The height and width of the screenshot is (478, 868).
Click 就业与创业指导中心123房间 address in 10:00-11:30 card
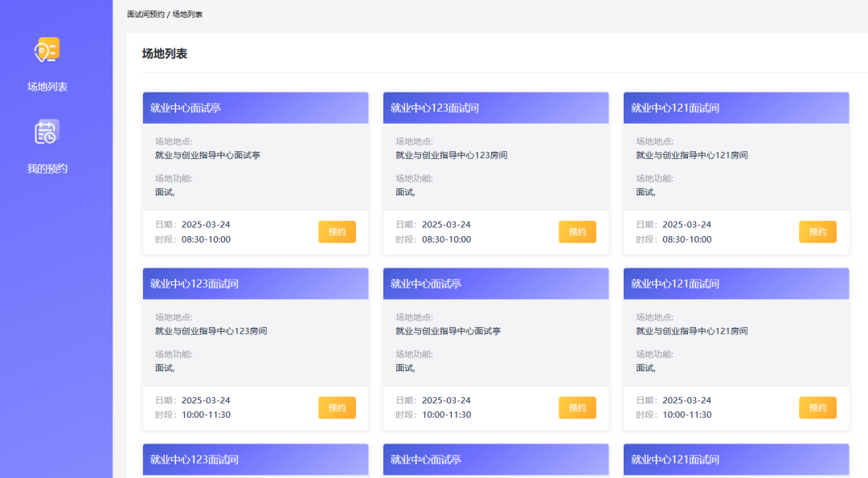click(x=211, y=332)
